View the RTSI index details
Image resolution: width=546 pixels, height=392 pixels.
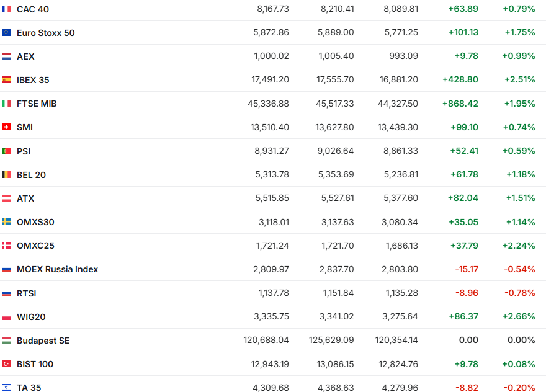coord(27,293)
